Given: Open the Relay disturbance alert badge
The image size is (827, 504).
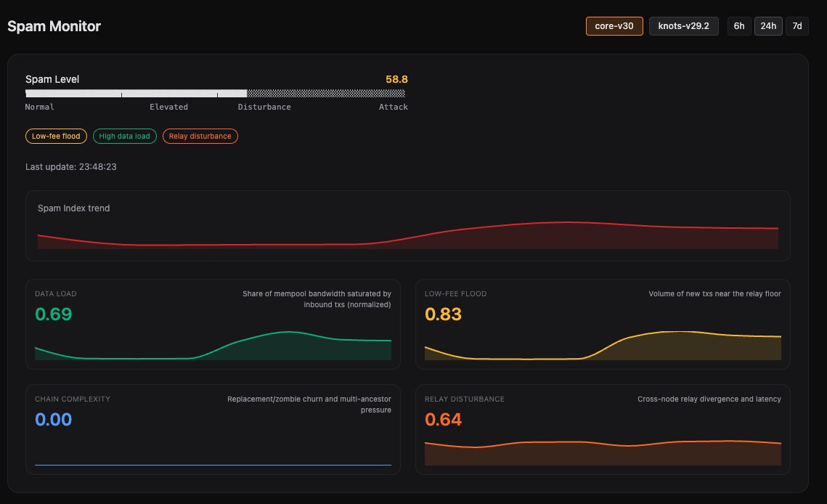Looking at the screenshot, I should 200,136.
